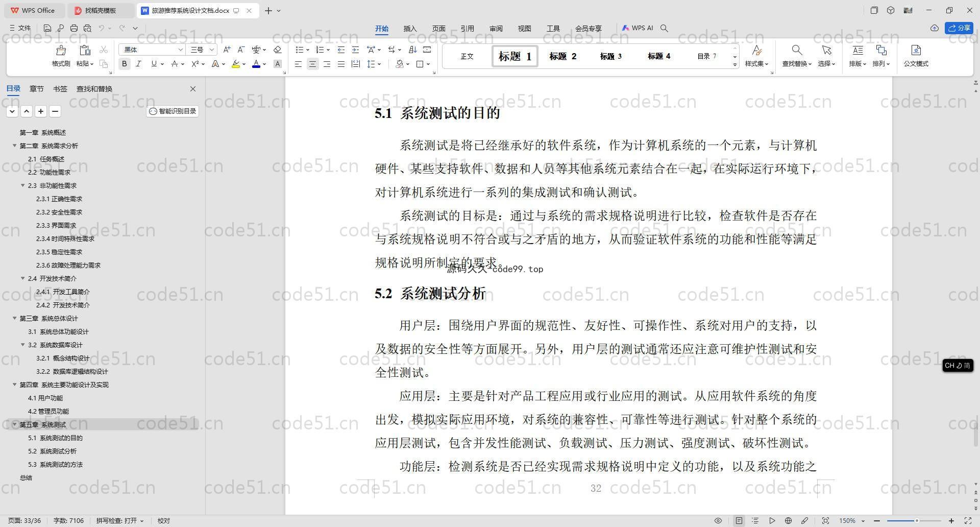Viewport: 980px width, 527px height.
Task: Click the fullscreen icon in status bar
Action: (968, 521)
